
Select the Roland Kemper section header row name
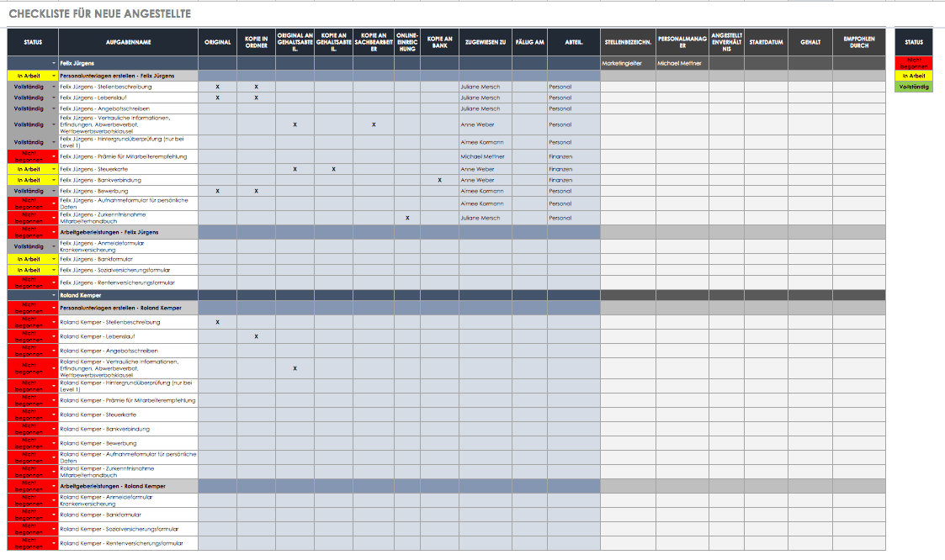pyautogui.click(x=82, y=295)
